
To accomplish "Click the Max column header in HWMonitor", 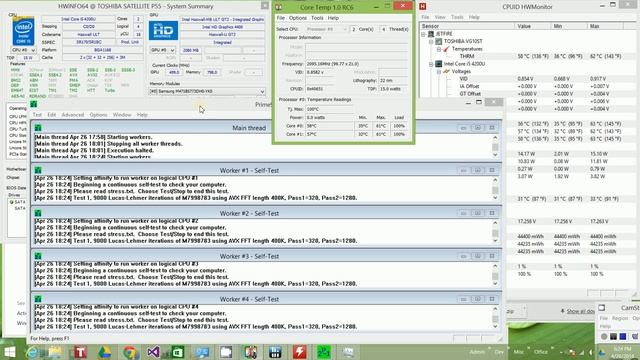I will pyautogui.click(x=605, y=26).
